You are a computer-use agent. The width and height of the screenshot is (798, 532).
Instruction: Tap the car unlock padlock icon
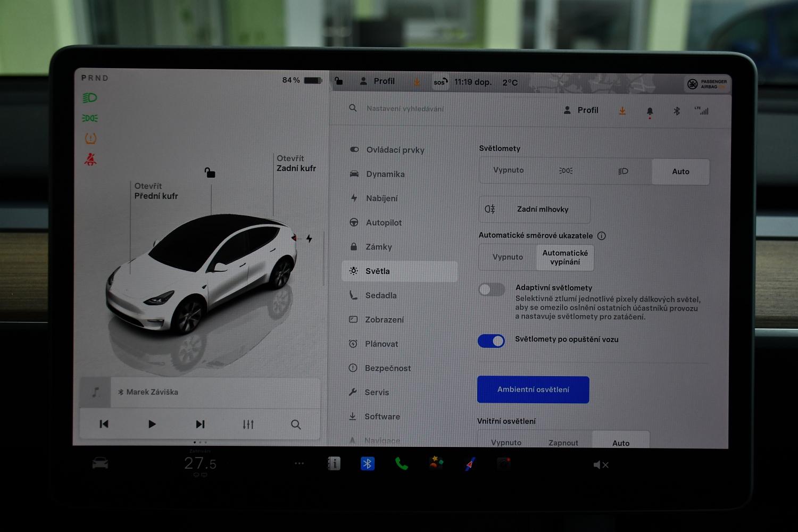pos(210,172)
